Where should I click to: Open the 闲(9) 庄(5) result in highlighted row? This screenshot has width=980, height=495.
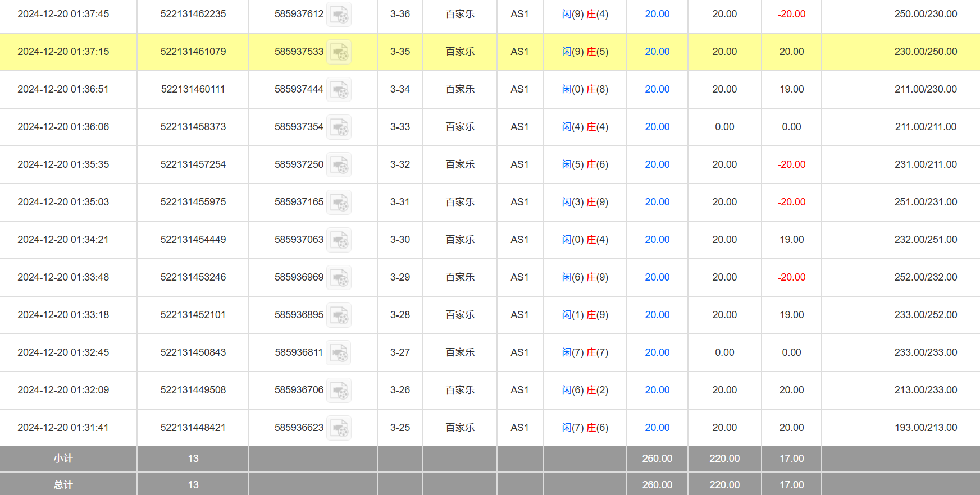585,52
